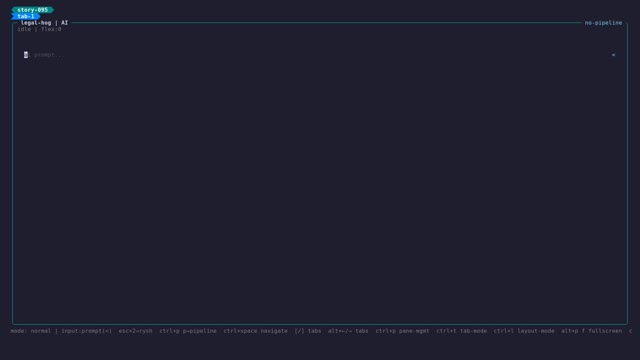Click 'mode: normal' in the status bar
This screenshot has height=360, width=640.
pos(31,331)
